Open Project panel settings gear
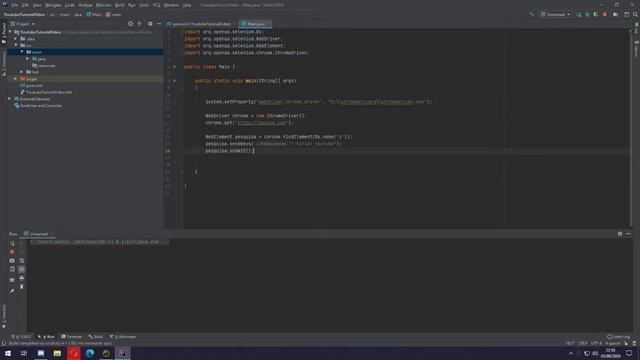The height and width of the screenshot is (360, 640). [x=150, y=24]
